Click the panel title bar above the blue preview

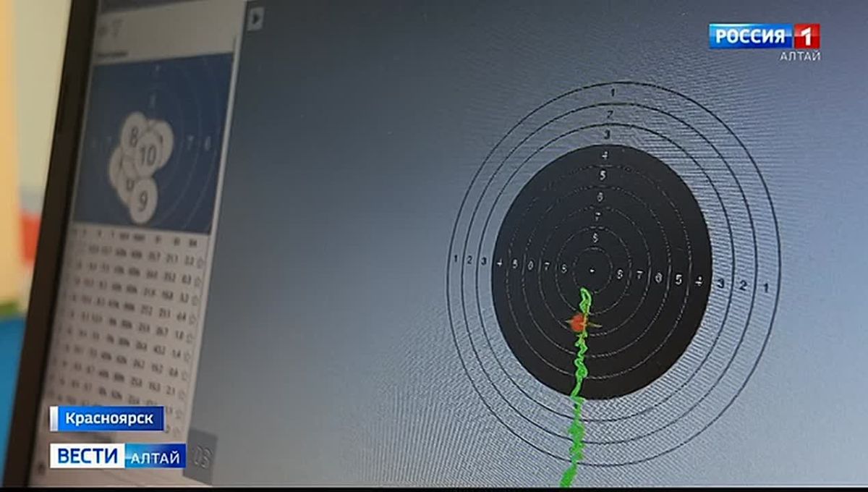(168, 28)
